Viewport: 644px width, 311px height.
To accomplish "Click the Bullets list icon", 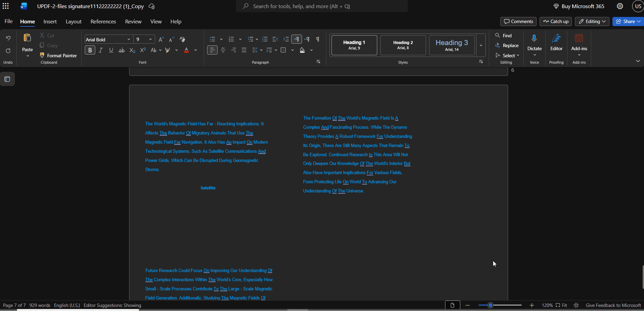I will click(213, 39).
